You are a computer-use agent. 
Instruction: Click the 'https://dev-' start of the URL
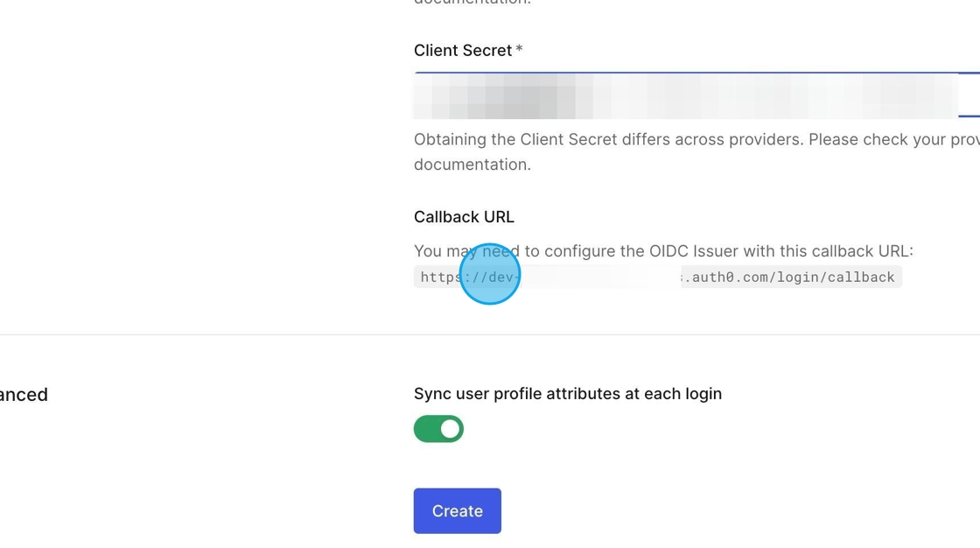point(469,278)
